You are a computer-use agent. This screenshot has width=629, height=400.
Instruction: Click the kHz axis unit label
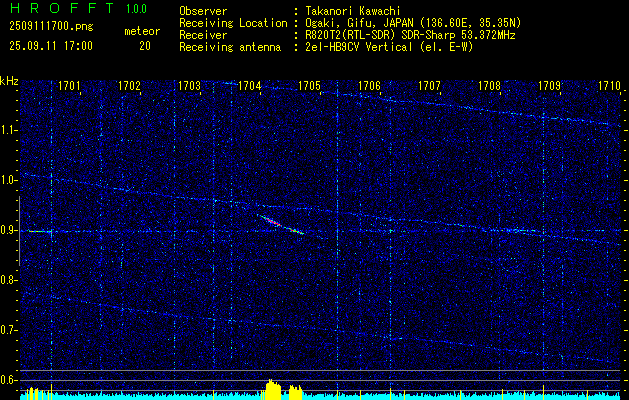point(9,81)
